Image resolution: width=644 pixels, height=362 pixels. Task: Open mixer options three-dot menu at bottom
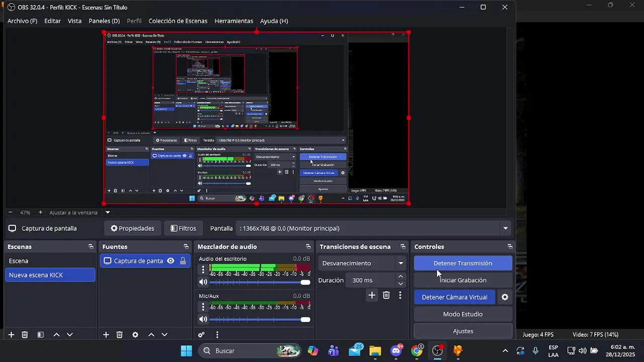217,335
